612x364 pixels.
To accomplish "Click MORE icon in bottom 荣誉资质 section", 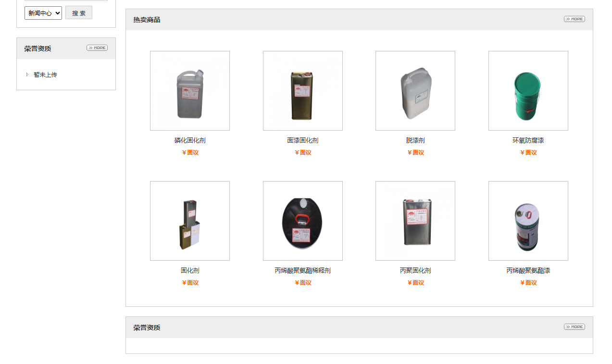I will click(574, 327).
